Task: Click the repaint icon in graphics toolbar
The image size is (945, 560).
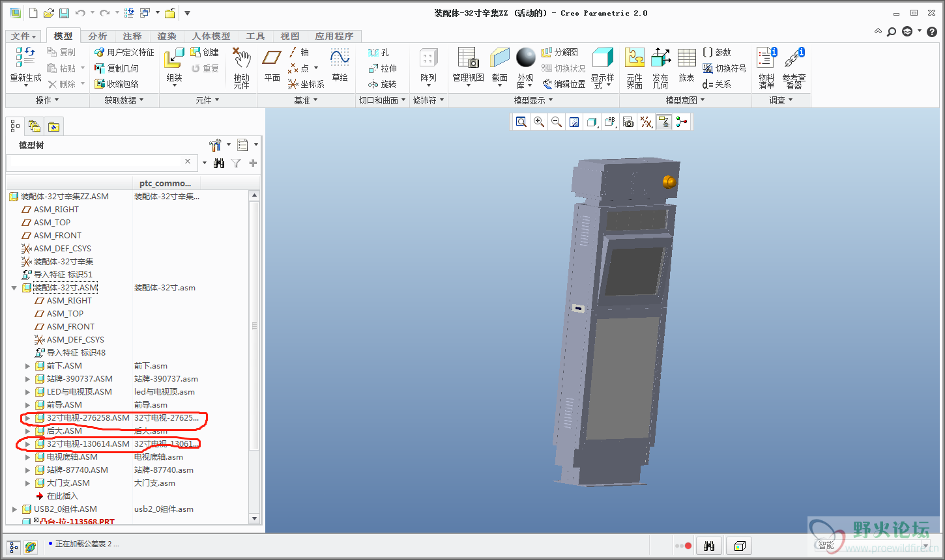Action: click(x=574, y=122)
